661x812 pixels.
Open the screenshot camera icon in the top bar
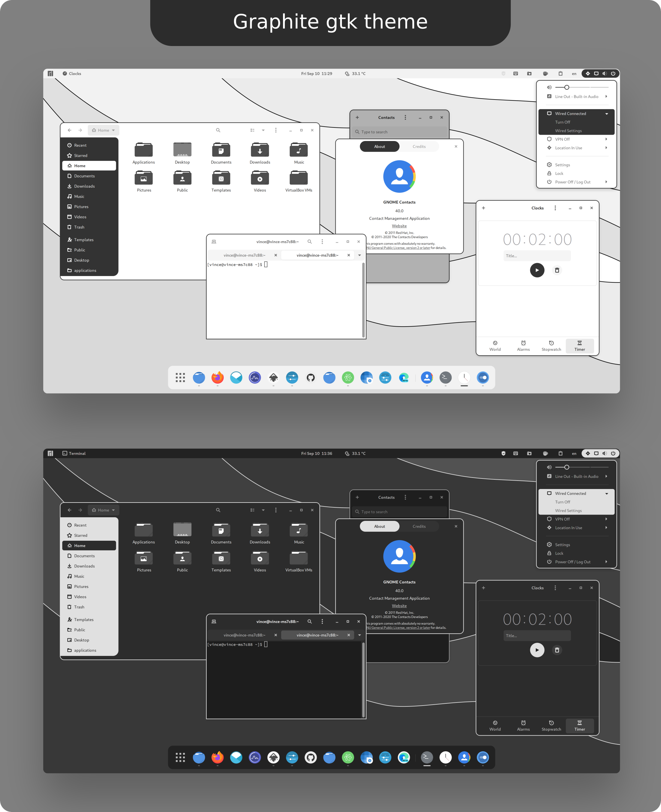pos(529,74)
